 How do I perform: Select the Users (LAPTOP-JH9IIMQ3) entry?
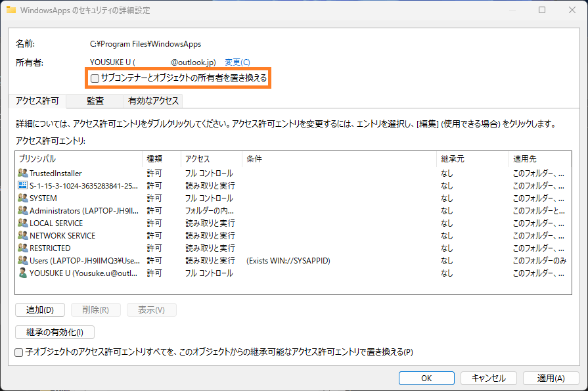click(293, 260)
